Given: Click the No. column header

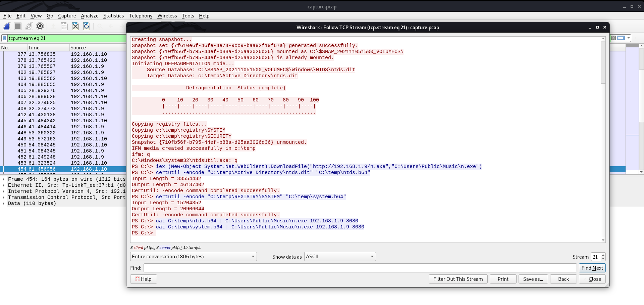Looking at the screenshot, I should (x=13, y=47).
